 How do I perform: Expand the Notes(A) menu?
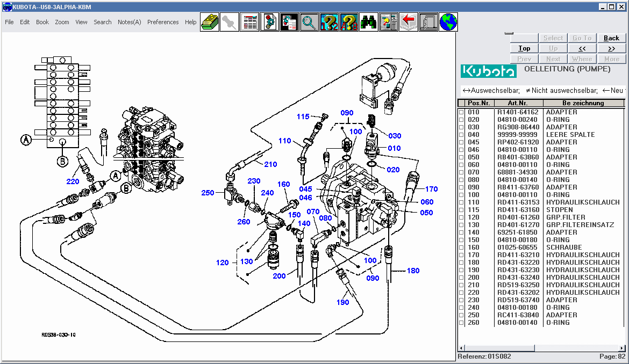pyautogui.click(x=129, y=22)
